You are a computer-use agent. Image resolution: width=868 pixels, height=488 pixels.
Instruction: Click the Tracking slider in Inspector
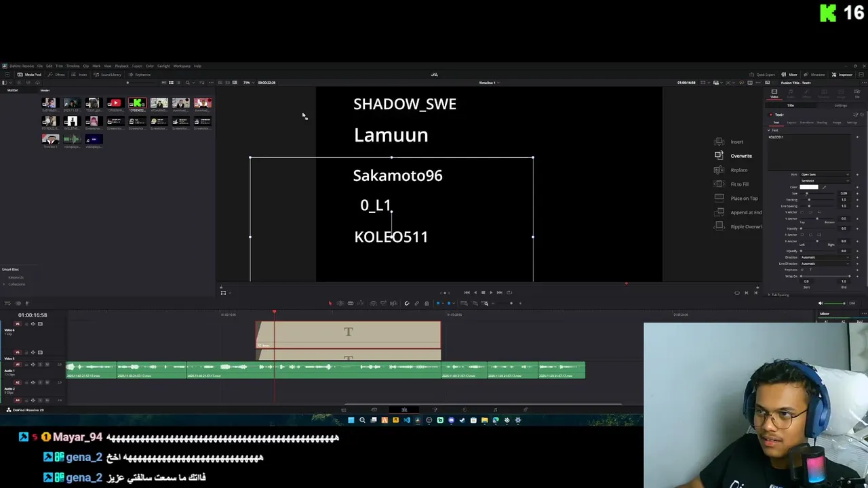pyautogui.click(x=818, y=200)
